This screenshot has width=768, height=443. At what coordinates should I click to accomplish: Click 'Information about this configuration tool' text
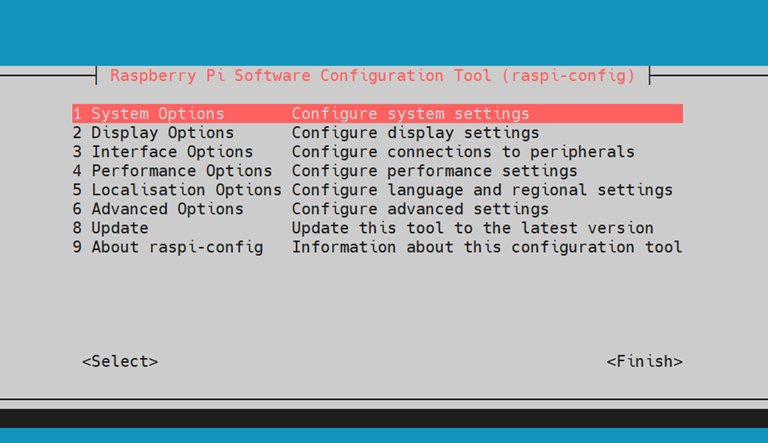point(487,247)
